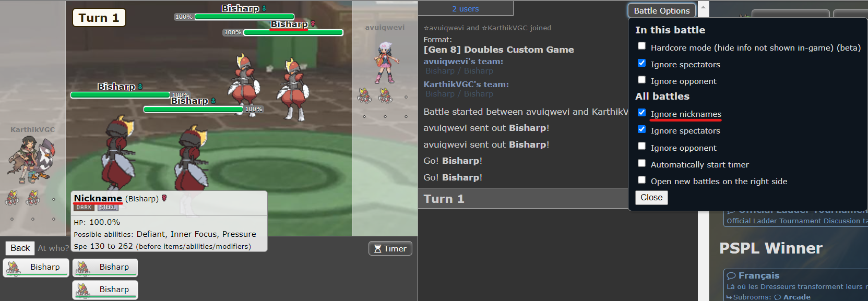Screen dimensions: 868x301
Task: Click avuiqwevi's team Bisharp / Bisharp text
Action: coord(459,71)
